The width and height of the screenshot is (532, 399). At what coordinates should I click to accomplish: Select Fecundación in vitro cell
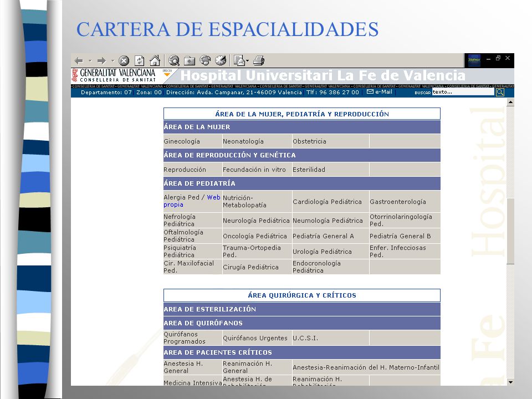coord(257,170)
